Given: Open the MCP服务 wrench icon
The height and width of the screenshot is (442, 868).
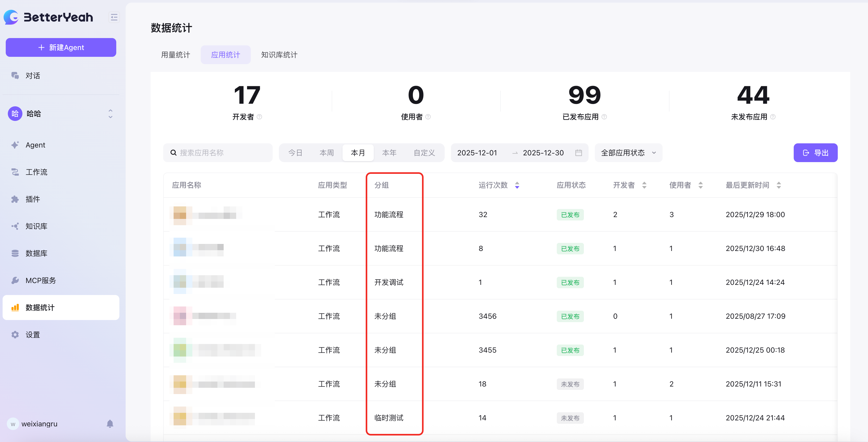Looking at the screenshot, I should [x=15, y=280].
